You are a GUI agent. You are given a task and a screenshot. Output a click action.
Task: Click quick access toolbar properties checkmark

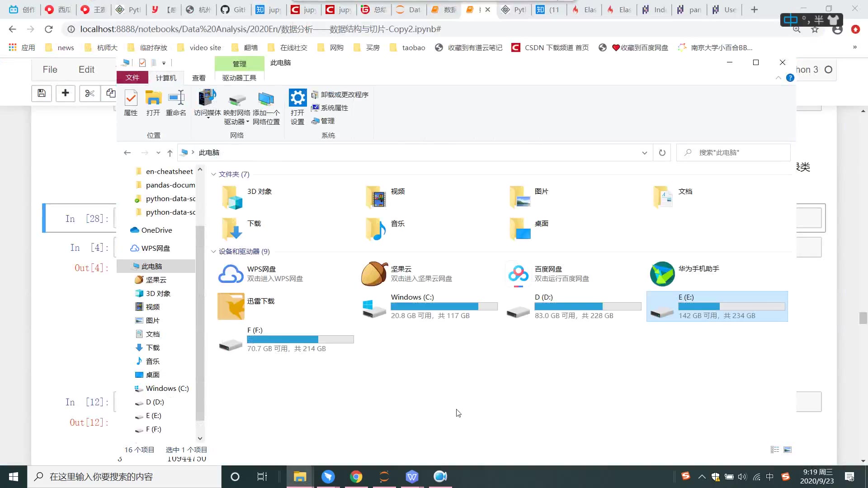[x=142, y=63]
